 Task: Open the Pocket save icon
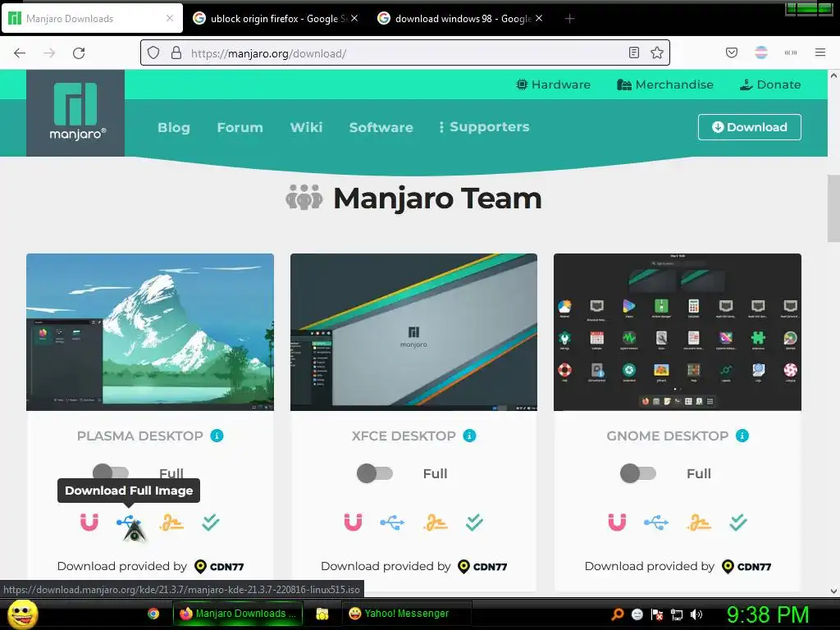pyautogui.click(x=732, y=52)
